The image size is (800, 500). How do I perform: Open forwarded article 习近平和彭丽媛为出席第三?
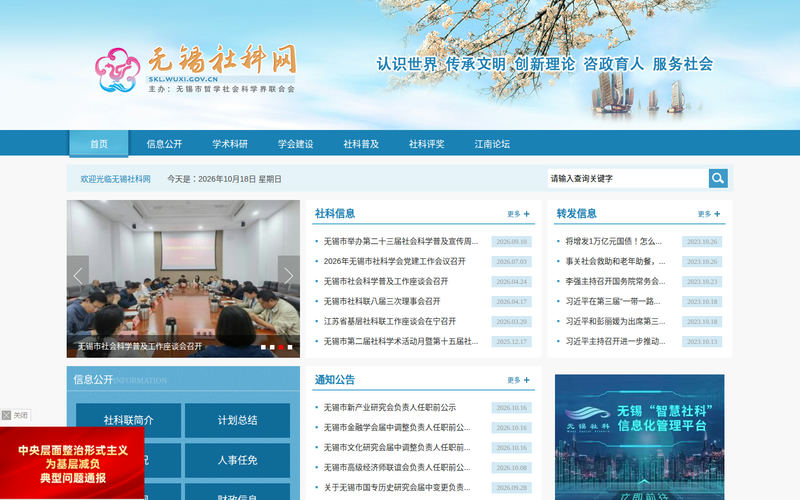(x=615, y=321)
